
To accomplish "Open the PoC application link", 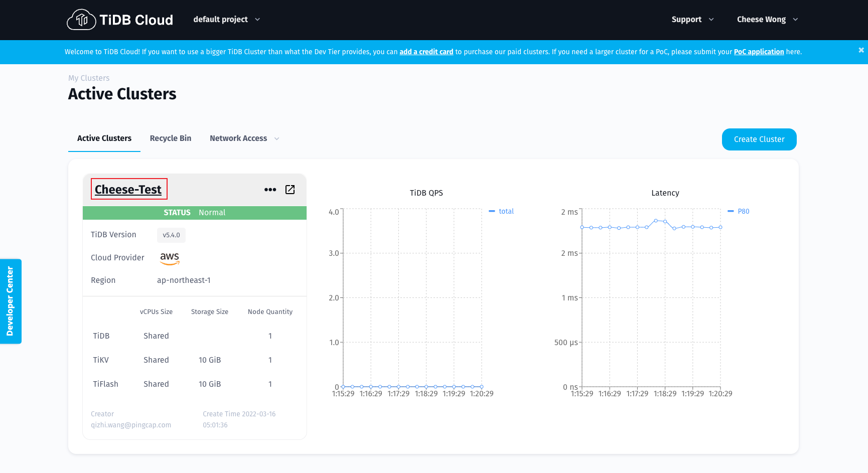I will click(759, 52).
